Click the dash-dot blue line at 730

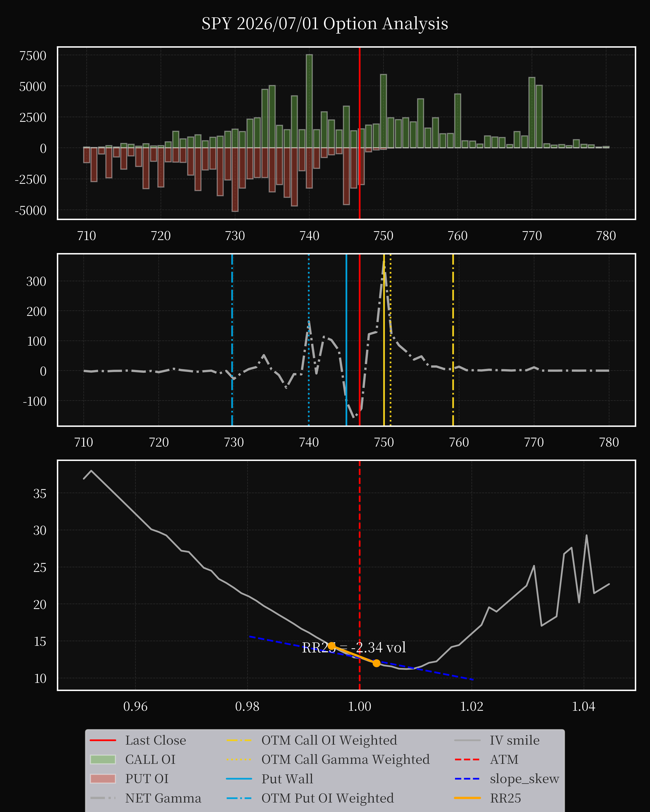tap(232, 340)
